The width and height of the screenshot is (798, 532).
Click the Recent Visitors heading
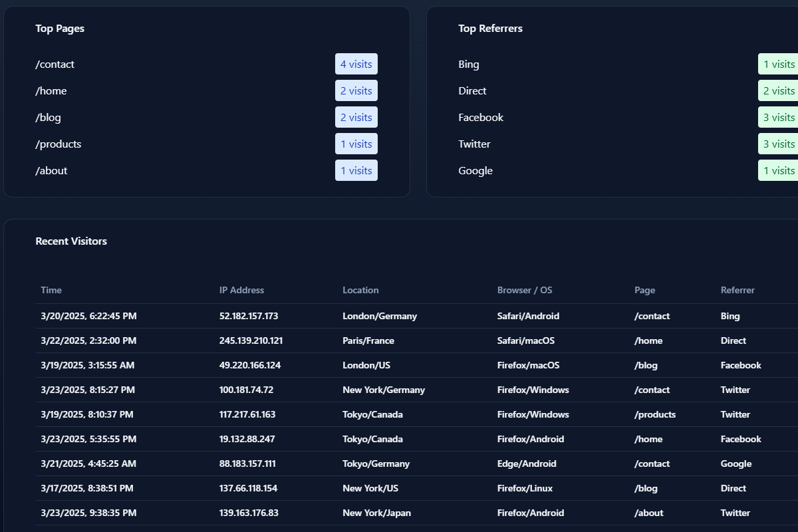[71, 241]
